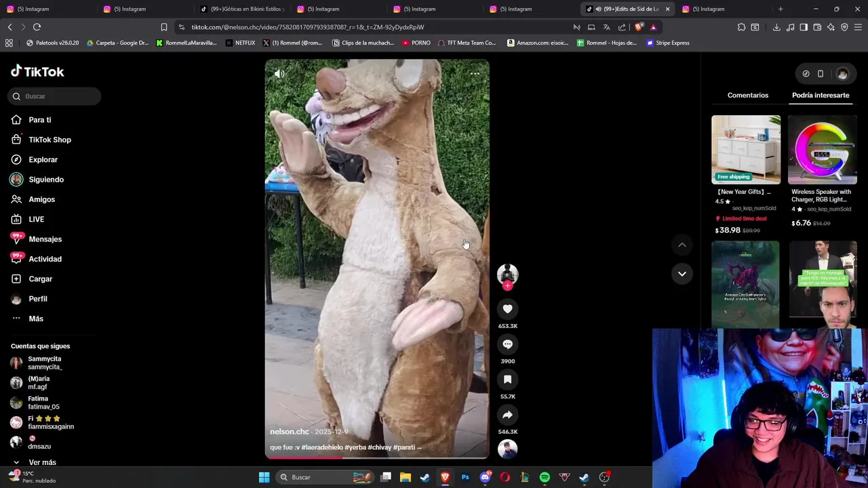The width and height of the screenshot is (868, 488).
Task: Open the browser extensions puzzle icon
Action: coord(741,27)
